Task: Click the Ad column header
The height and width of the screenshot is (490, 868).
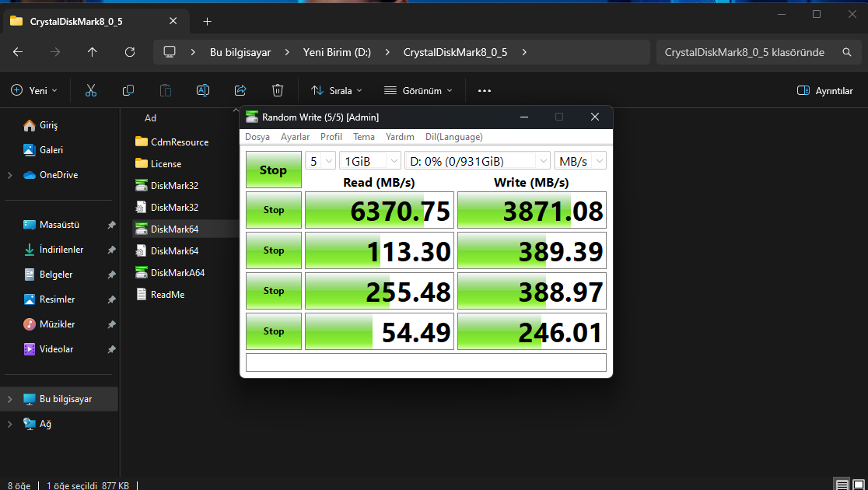Action: (151, 118)
